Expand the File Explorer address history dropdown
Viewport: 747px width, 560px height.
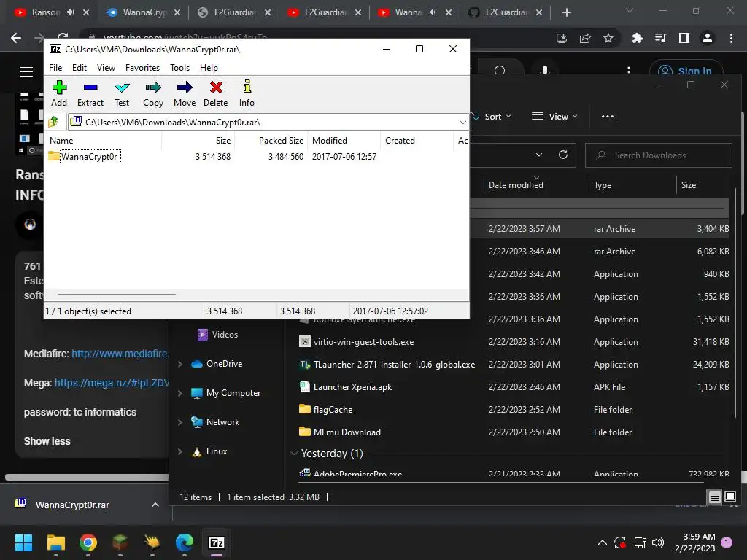click(x=539, y=155)
